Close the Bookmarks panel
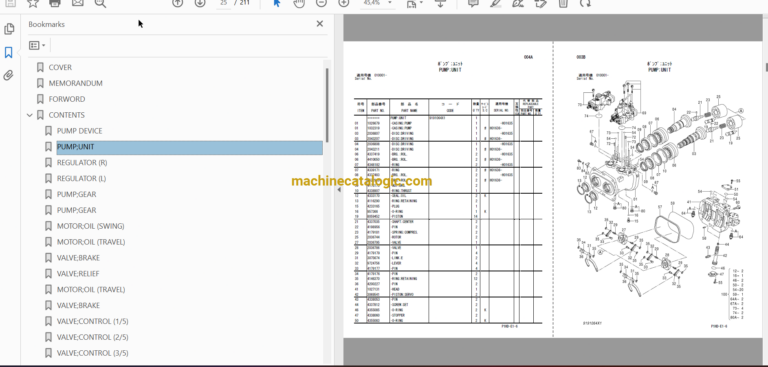This screenshot has height=367, width=768. point(320,24)
